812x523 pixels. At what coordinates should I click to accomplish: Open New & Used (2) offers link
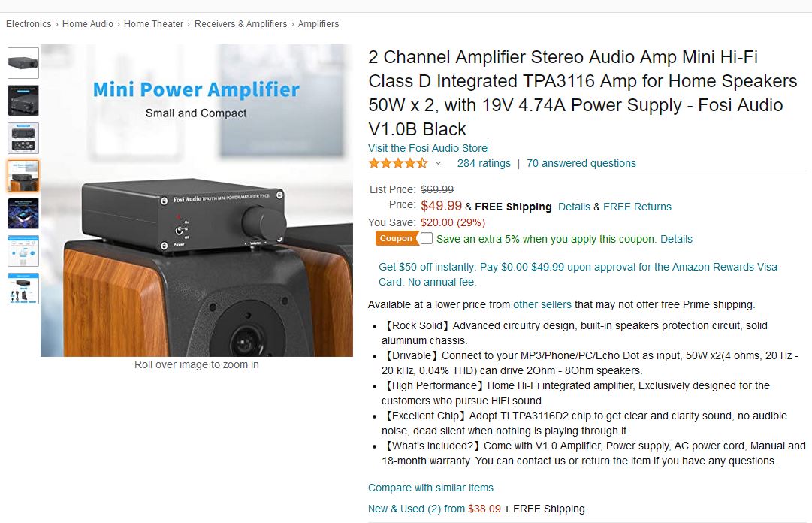point(416,509)
